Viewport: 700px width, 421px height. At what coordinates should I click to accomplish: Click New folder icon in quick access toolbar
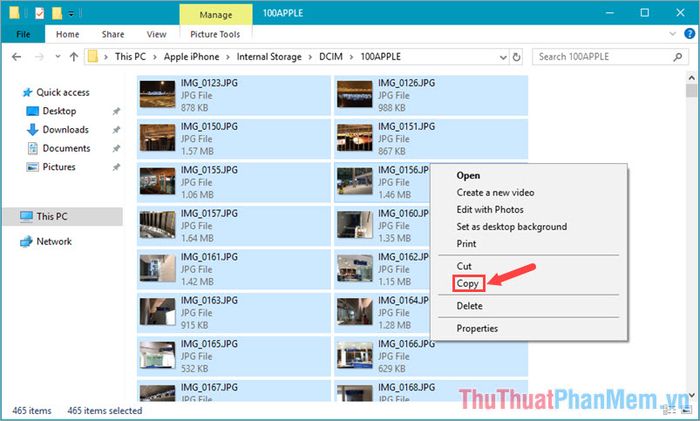[57, 13]
